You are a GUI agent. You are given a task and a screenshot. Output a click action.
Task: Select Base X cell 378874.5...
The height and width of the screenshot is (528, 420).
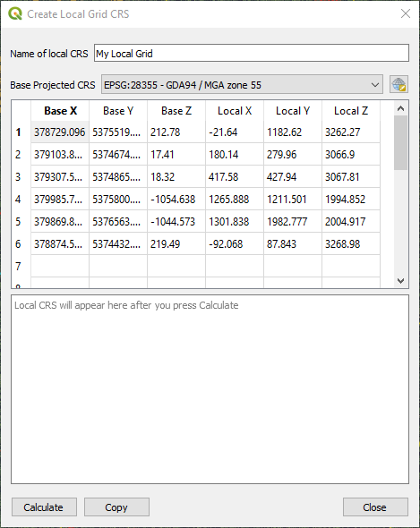(60, 243)
